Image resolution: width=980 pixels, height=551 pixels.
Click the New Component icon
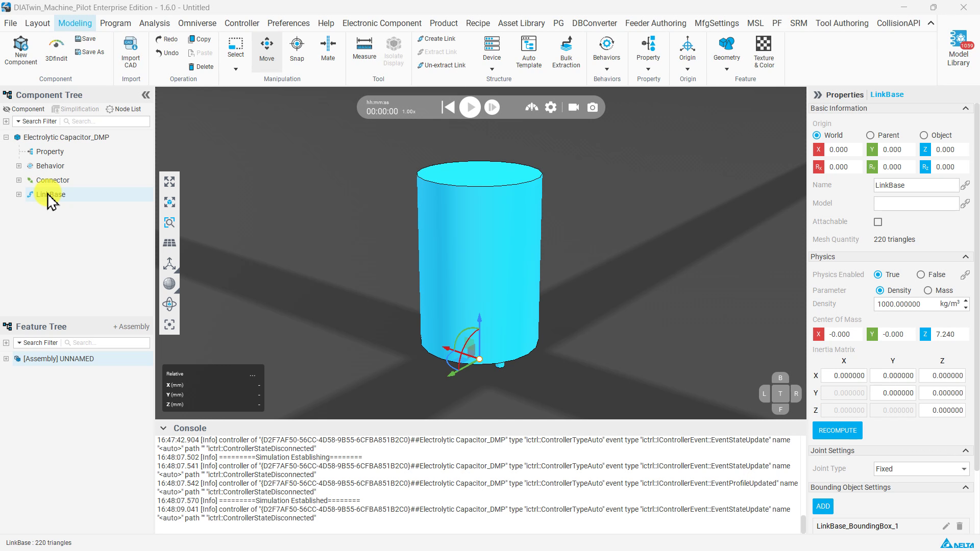[x=20, y=51]
